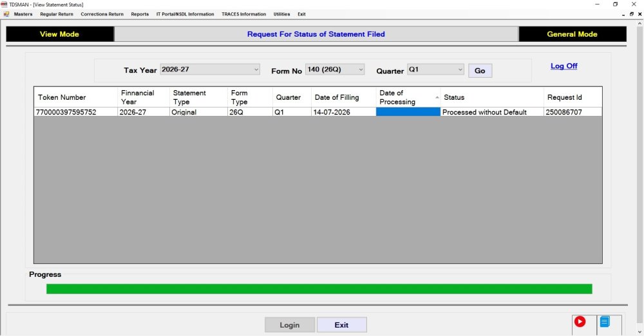Click the Exit menu item

pyautogui.click(x=301, y=14)
